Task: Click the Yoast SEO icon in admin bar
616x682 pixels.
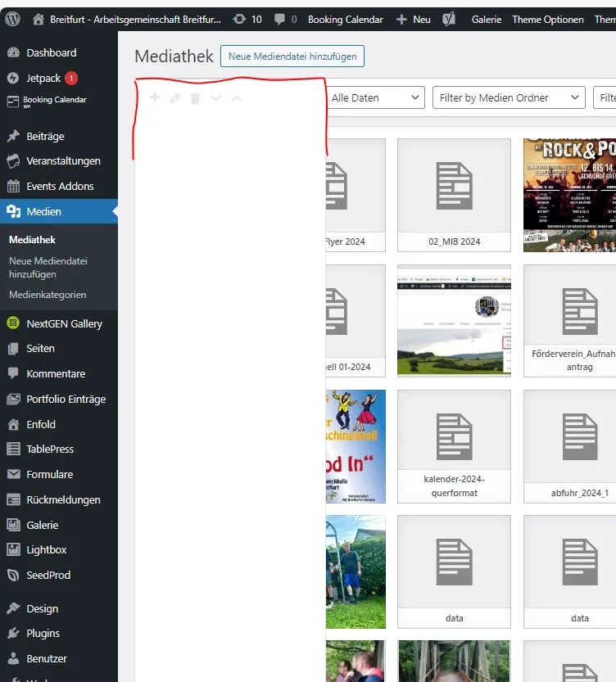Action: (449, 19)
